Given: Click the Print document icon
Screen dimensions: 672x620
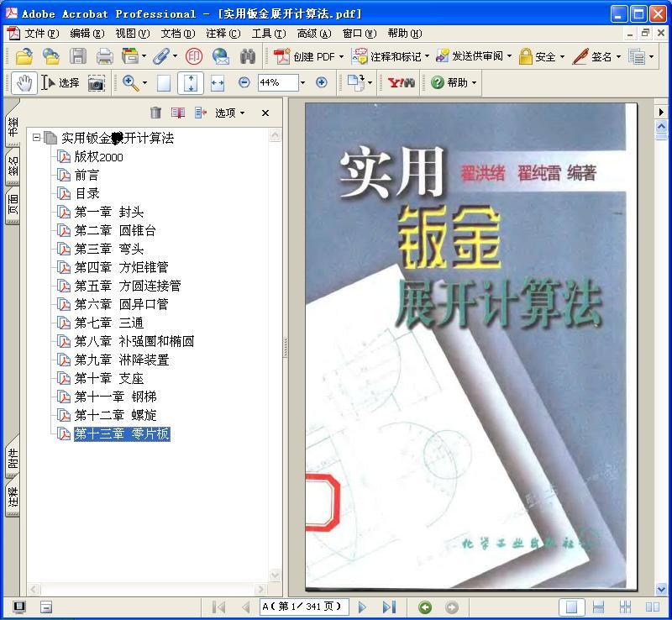Looking at the screenshot, I should pos(102,55).
